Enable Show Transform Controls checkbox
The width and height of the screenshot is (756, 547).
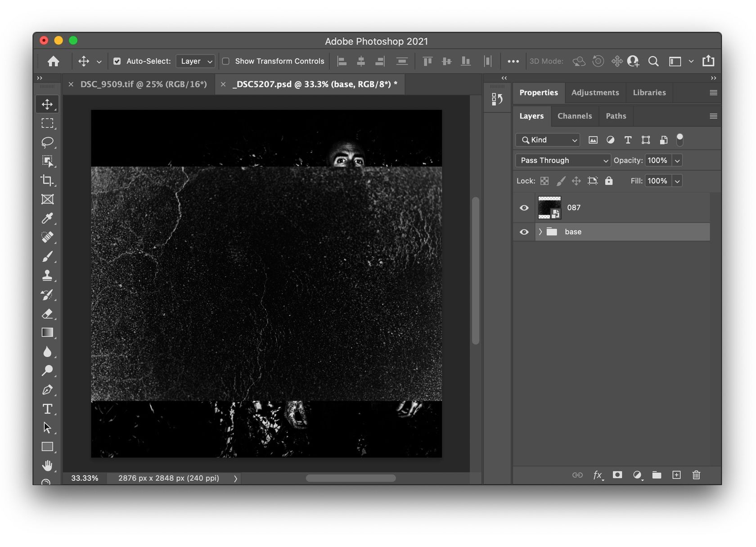[x=226, y=61]
